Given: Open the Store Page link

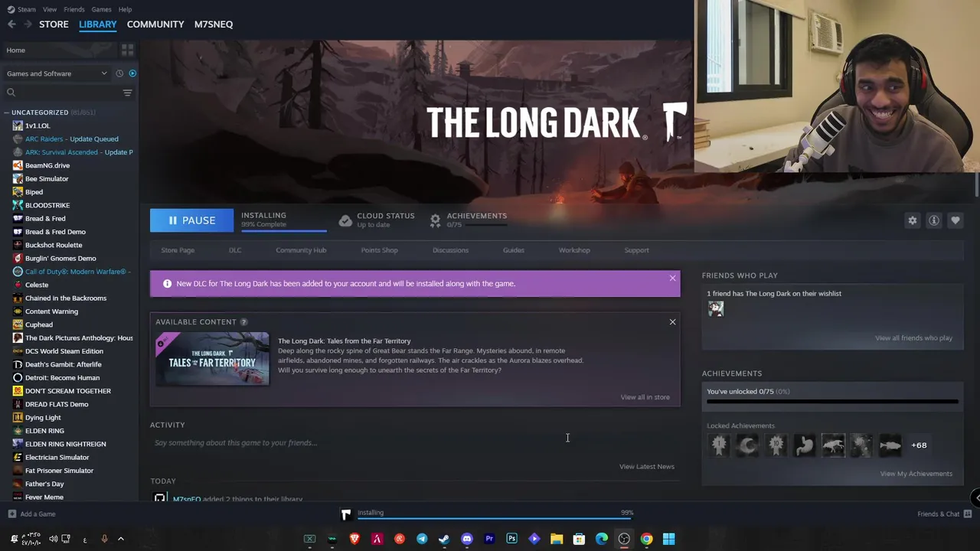Looking at the screenshot, I should pos(178,250).
